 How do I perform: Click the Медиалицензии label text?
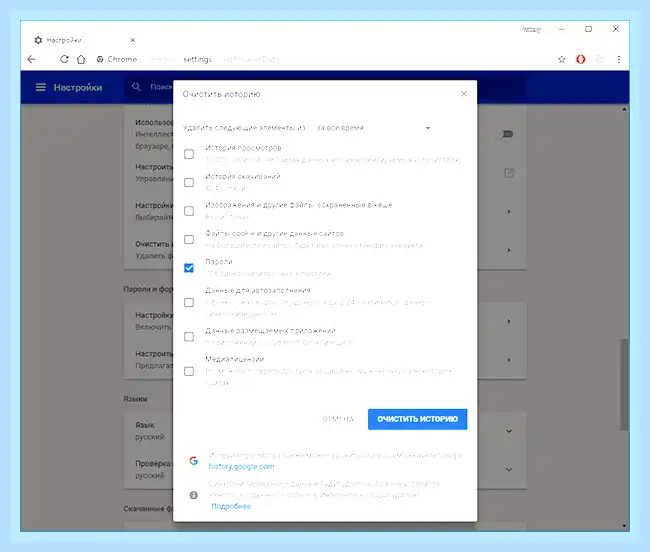[235, 359]
